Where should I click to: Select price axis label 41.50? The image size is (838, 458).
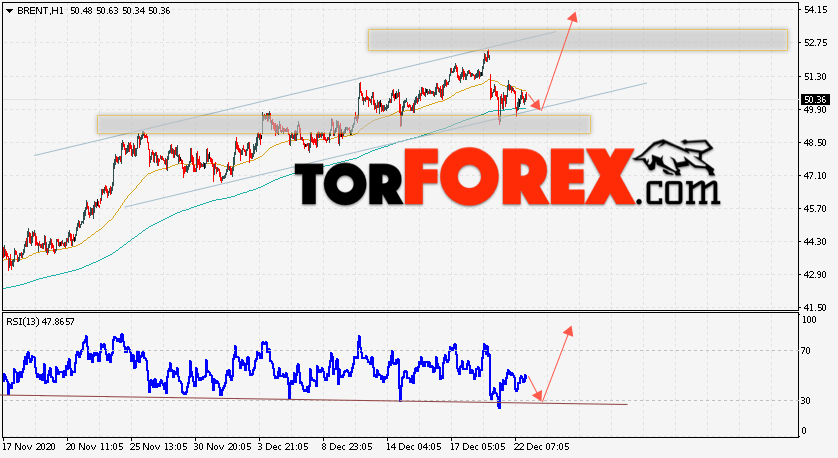click(816, 308)
